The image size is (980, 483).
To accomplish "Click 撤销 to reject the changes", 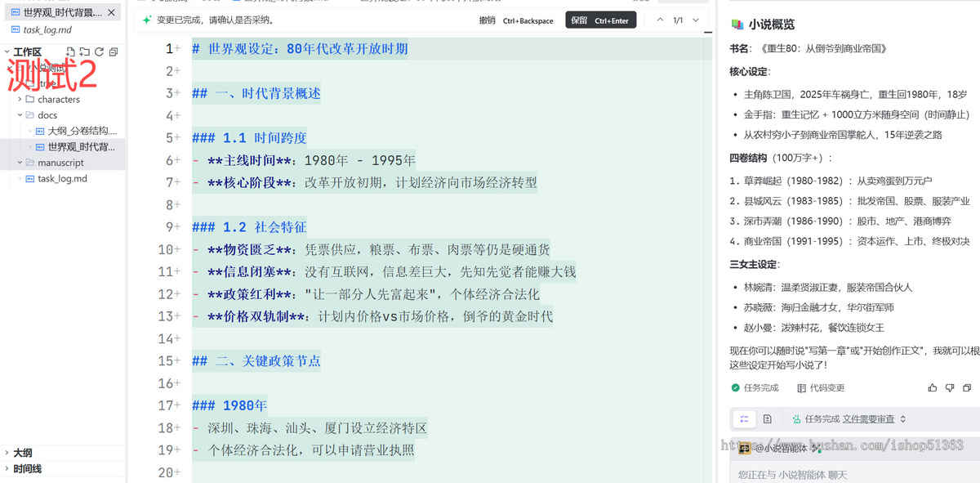I will tap(515, 20).
